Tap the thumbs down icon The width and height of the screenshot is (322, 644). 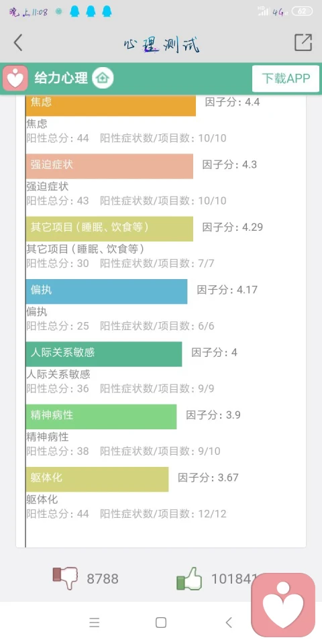[x=65, y=578]
